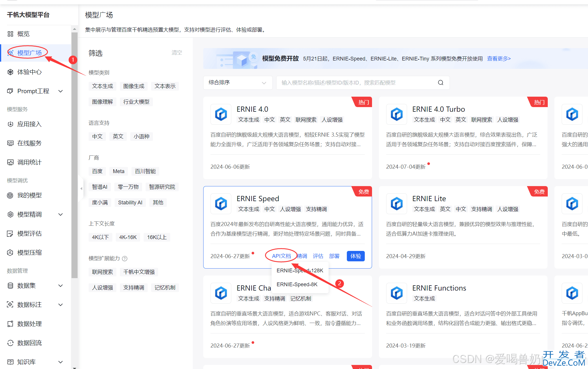Viewport: 588px width, 369px height.
Task: Click the 概览 overview grid icon
Action: tap(10, 34)
